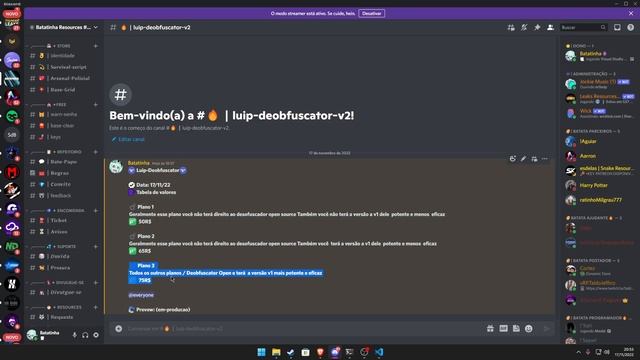Image resolution: width=640 pixels, height=360 pixels.
Task: Open the Bate-Papo channel
Action: point(64,162)
